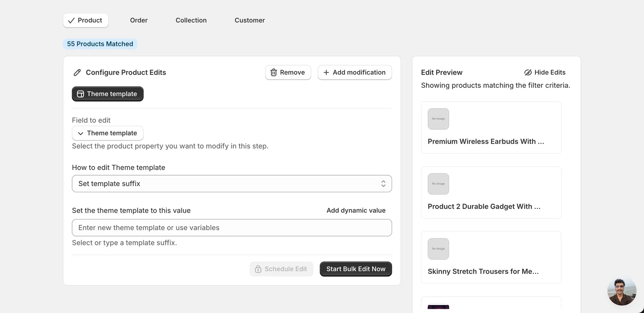Image resolution: width=644 pixels, height=313 pixels.
Task: Click the layout icon in Theme template chip
Action: [80, 94]
